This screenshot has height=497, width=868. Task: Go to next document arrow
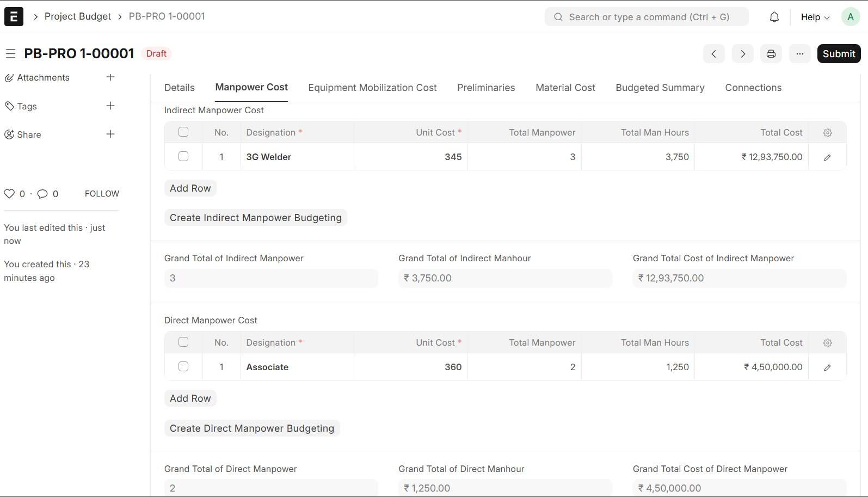(x=742, y=54)
